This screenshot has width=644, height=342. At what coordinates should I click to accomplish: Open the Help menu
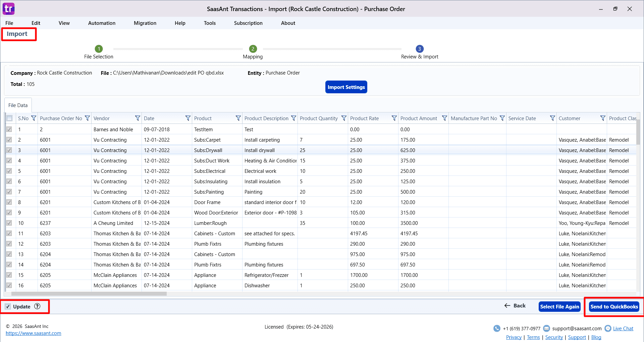[x=180, y=23]
